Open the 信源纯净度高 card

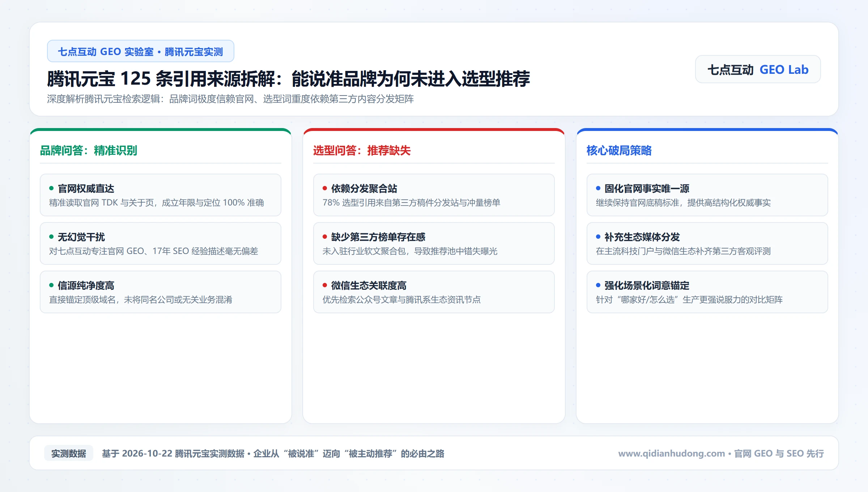pos(161,292)
